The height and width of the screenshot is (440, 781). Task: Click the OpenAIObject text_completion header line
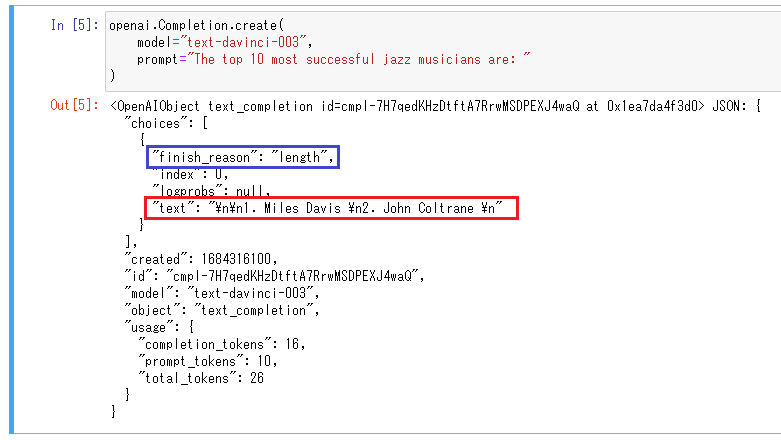click(x=435, y=106)
